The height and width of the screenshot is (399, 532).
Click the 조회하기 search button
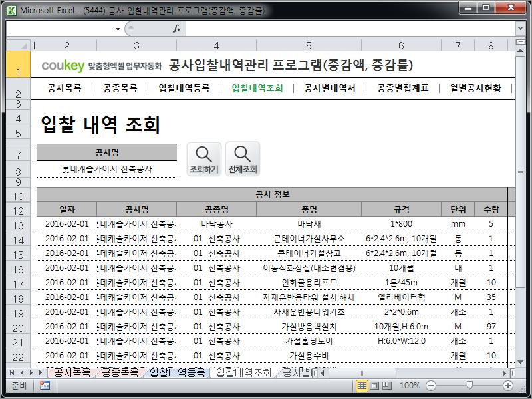coord(204,159)
